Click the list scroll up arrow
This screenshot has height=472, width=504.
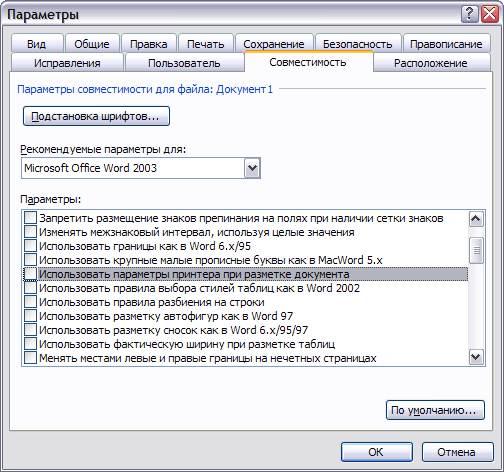tap(476, 219)
